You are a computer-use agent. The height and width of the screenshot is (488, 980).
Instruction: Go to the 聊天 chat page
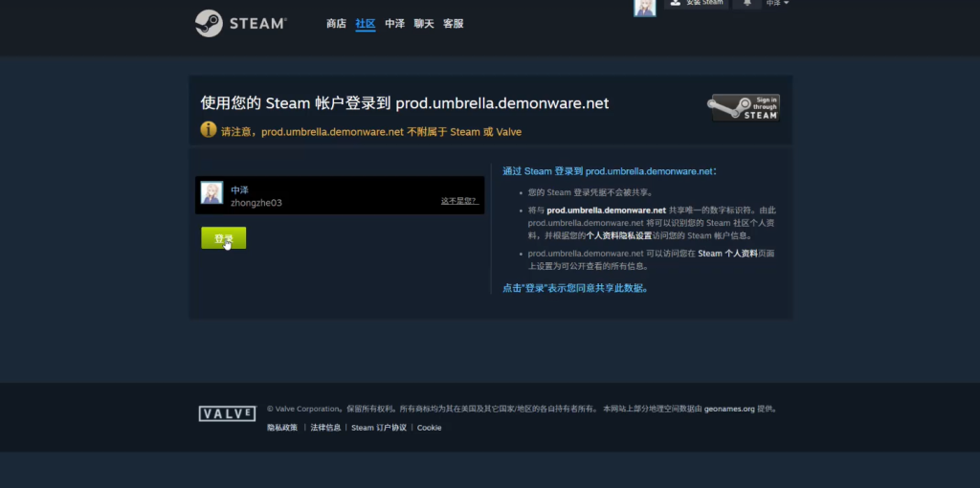click(x=424, y=23)
